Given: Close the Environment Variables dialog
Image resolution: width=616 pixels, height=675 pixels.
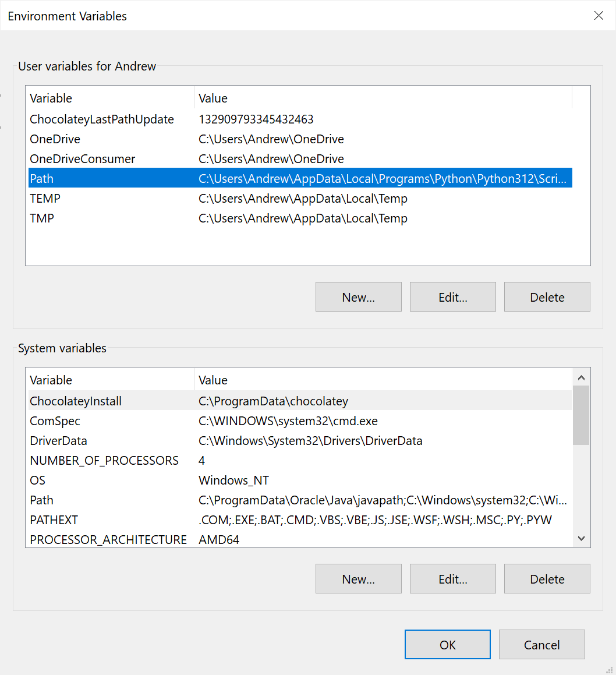Looking at the screenshot, I should pos(599,16).
